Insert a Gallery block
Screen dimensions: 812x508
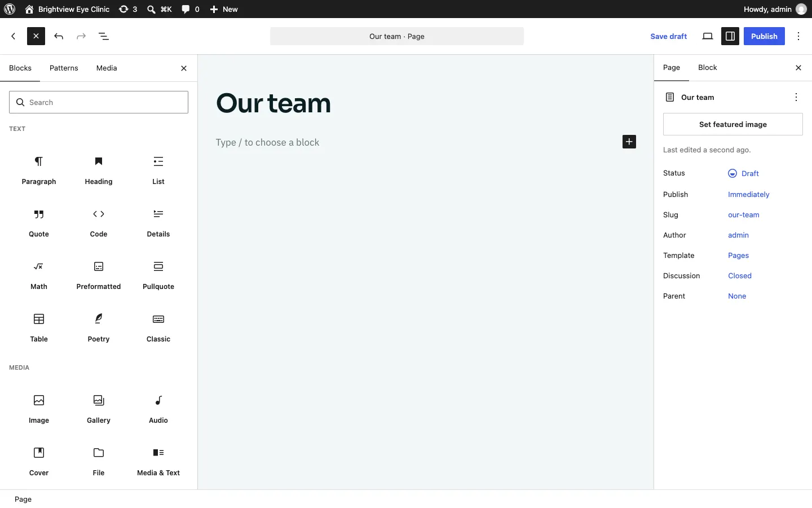pyautogui.click(x=99, y=410)
